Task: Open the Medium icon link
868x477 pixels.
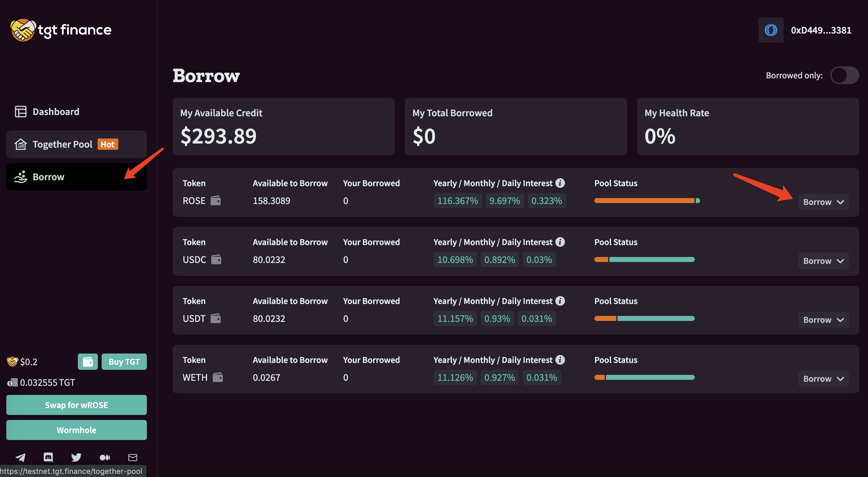Action: click(105, 457)
